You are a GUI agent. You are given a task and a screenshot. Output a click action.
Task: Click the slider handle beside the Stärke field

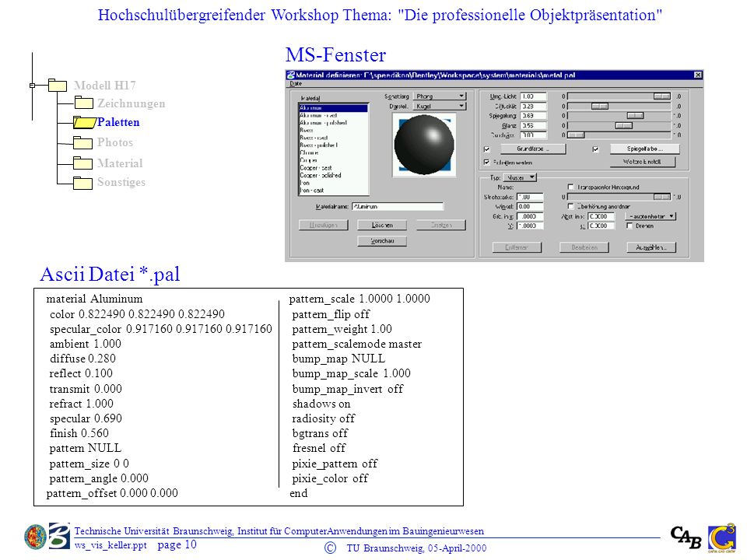coord(661,197)
